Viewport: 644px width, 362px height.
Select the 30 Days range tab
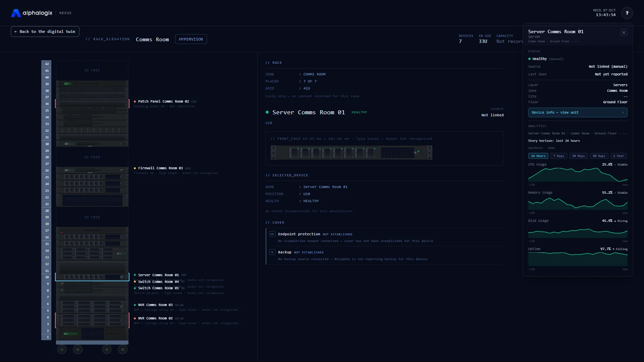(x=578, y=156)
